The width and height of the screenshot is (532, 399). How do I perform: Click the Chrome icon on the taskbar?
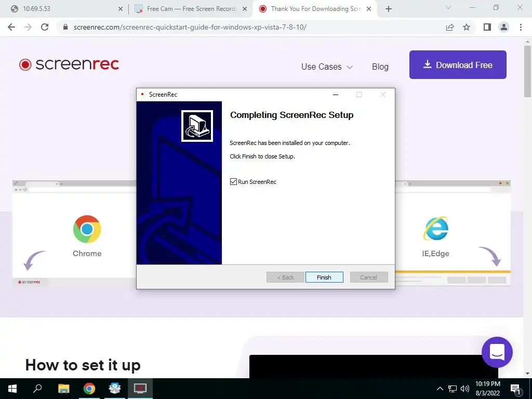pyautogui.click(x=89, y=389)
